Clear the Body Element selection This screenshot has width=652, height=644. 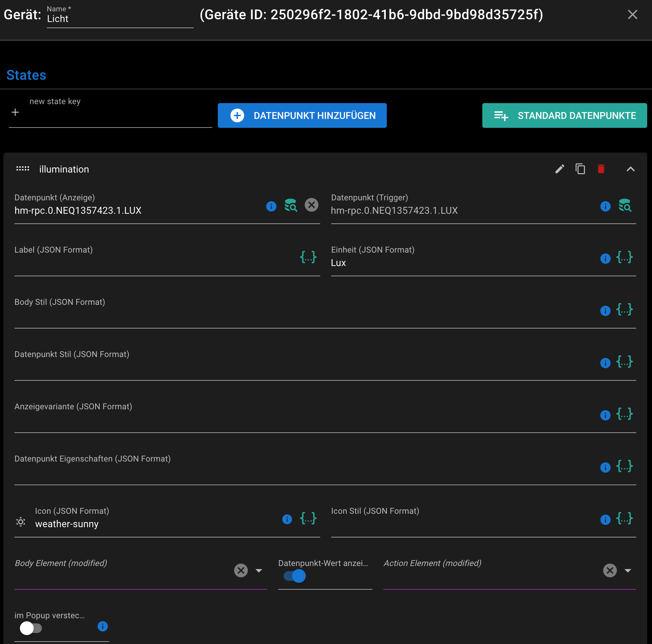click(x=241, y=570)
